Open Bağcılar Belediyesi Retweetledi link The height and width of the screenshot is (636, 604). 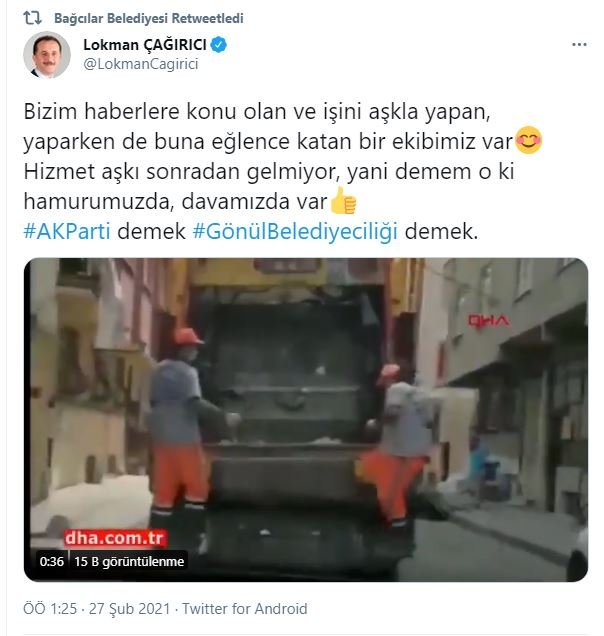[x=148, y=18]
